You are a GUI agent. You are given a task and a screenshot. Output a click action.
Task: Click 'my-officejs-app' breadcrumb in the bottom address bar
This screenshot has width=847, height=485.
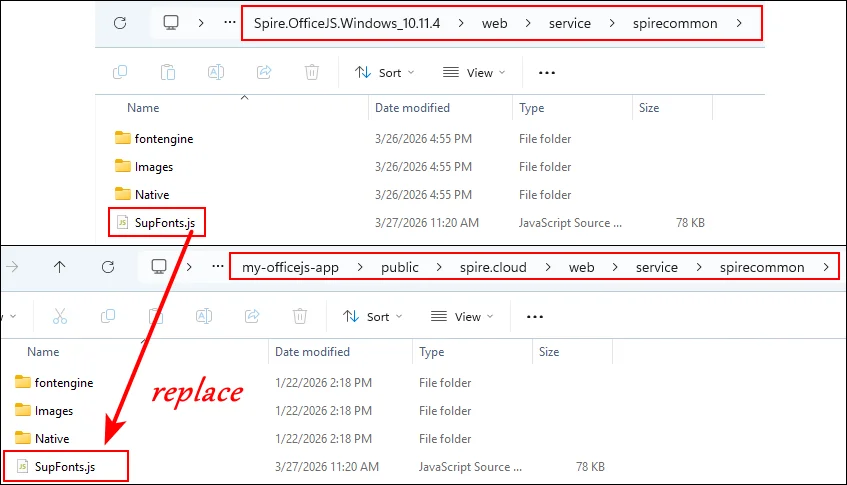pos(283,267)
